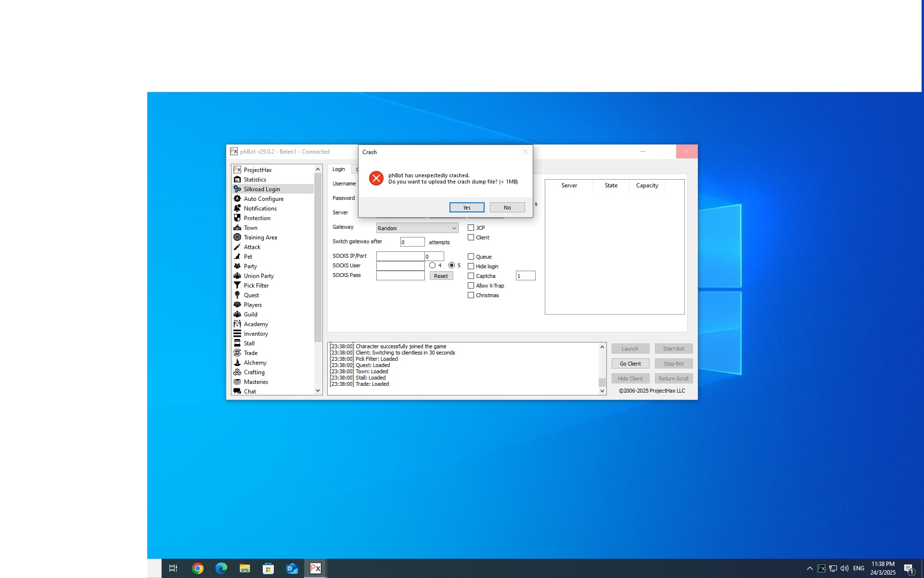Select SOCKS version 4 radio button
The width and height of the screenshot is (924, 578).
pos(433,265)
